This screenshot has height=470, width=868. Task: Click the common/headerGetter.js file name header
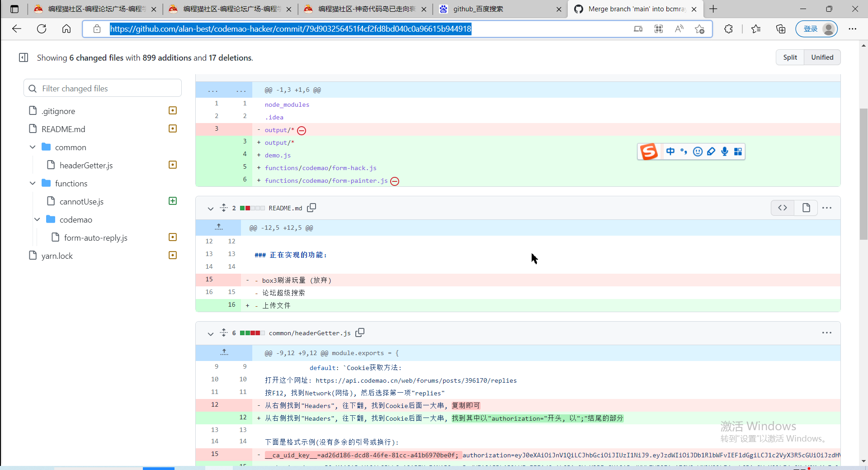pyautogui.click(x=310, y=333)
